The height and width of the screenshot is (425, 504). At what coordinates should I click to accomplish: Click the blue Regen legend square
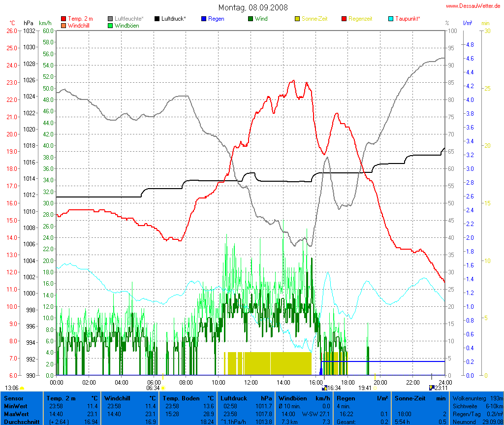click(x=204, y=19)
